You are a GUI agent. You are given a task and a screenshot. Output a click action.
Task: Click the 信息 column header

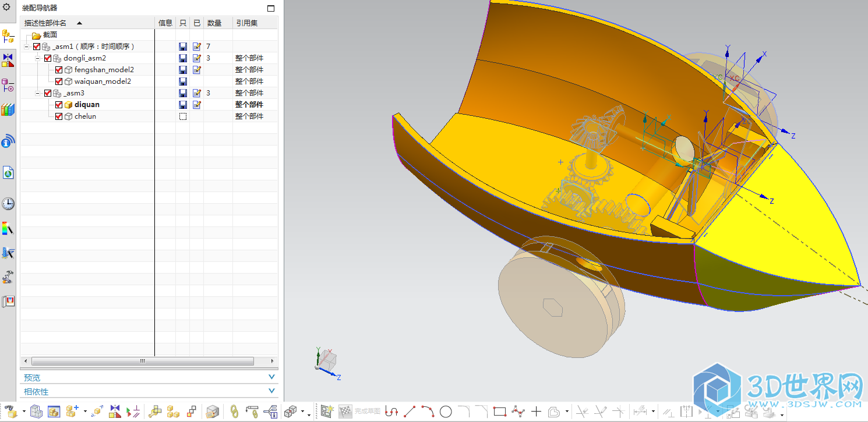point(165,23)
